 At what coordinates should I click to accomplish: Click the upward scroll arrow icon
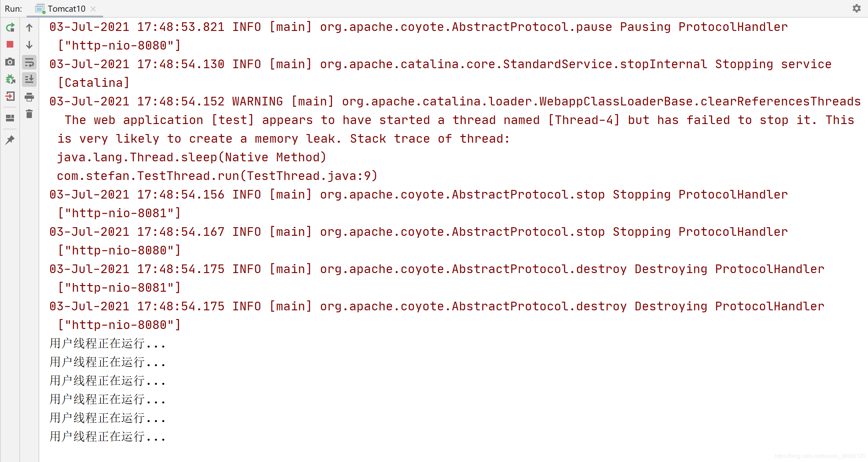pos(29,27)
